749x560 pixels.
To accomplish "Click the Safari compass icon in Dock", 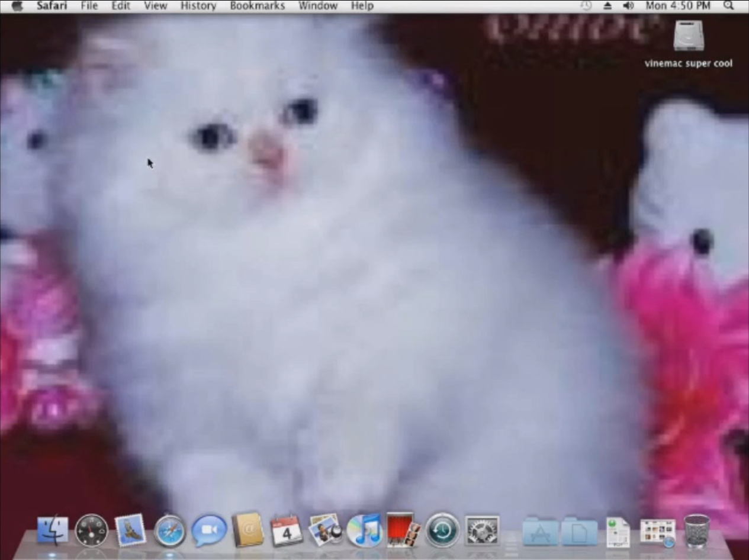I will [x=169, y=531].
